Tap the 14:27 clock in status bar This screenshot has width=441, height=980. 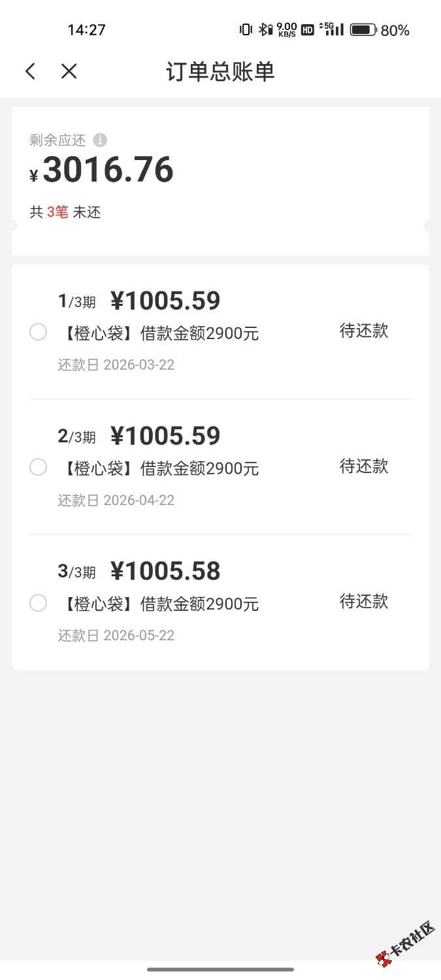coord(86,30)
